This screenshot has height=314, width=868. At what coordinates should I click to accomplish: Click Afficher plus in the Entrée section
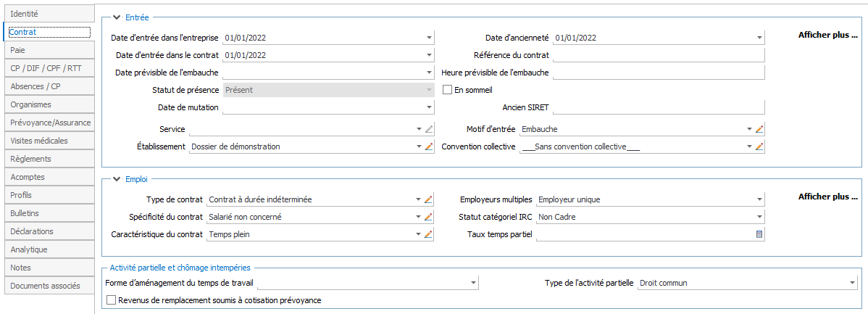[827, 35]
